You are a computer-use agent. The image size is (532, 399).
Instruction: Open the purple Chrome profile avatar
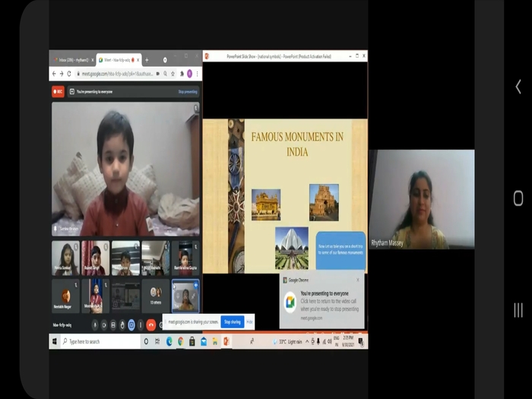[190, 74]
